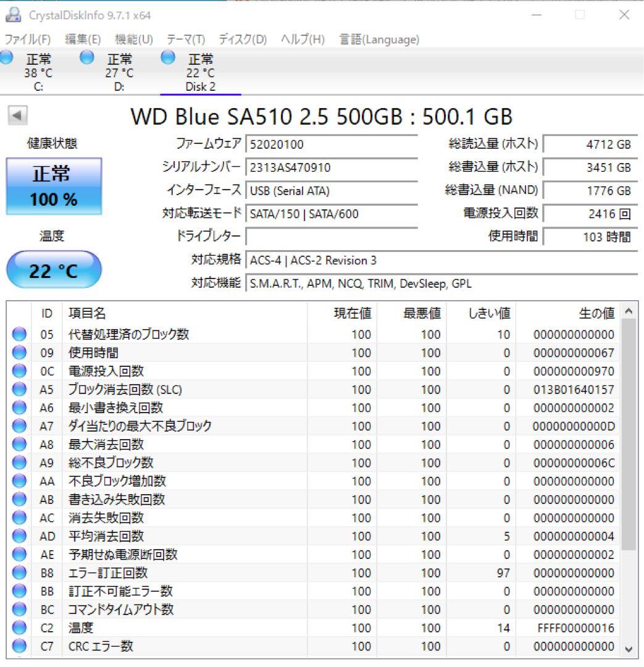Click the 項目名 column header
Image resolution: width=644 pixels, height=667 pixels.
pos(185,314)
